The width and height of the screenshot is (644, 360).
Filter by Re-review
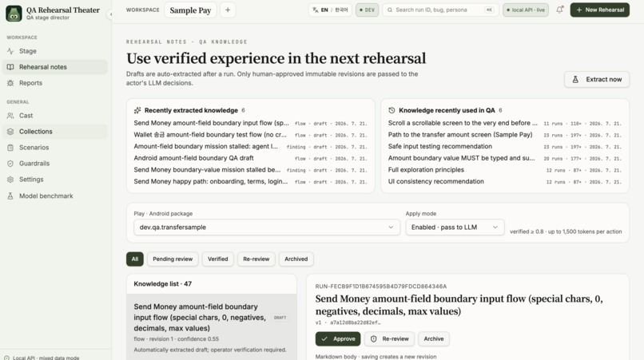click(x=256, y=259)
